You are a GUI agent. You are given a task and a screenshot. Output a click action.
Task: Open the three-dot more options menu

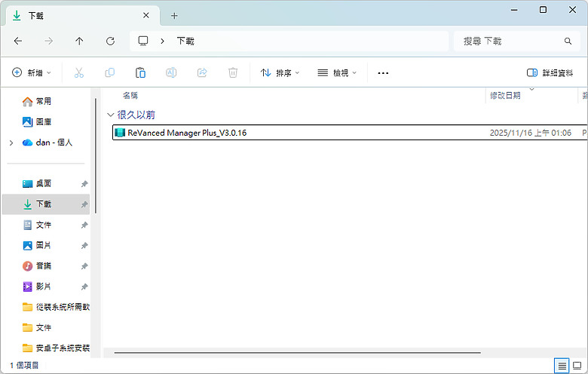point(383,73)
